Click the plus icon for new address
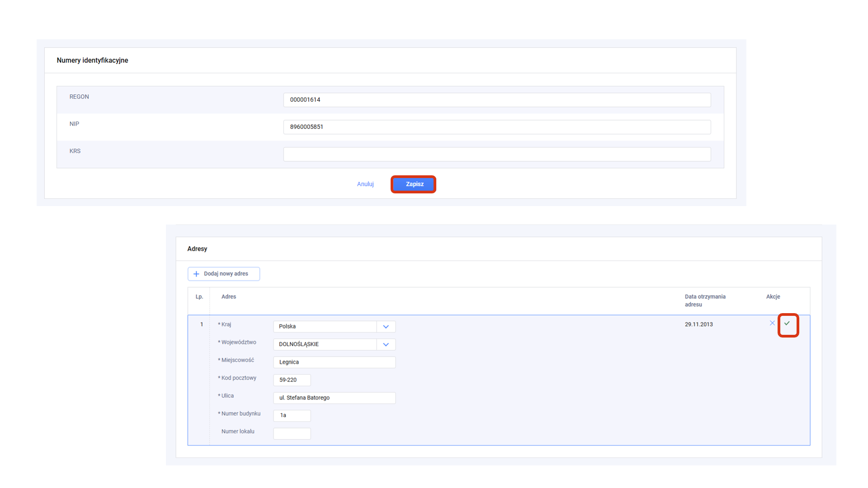This screenshot has height=488, width=868. click(196, 274)
